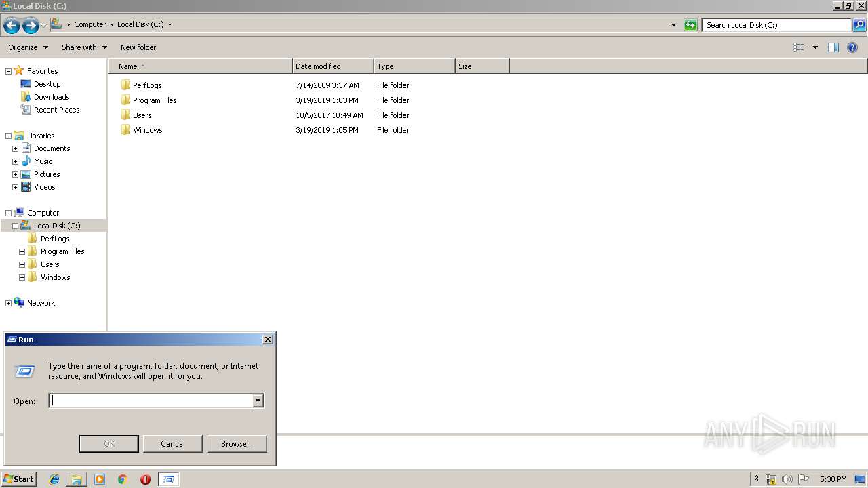Expand the Documents library node
Screen dimensions: 868x488
click(x=15, y=148)
